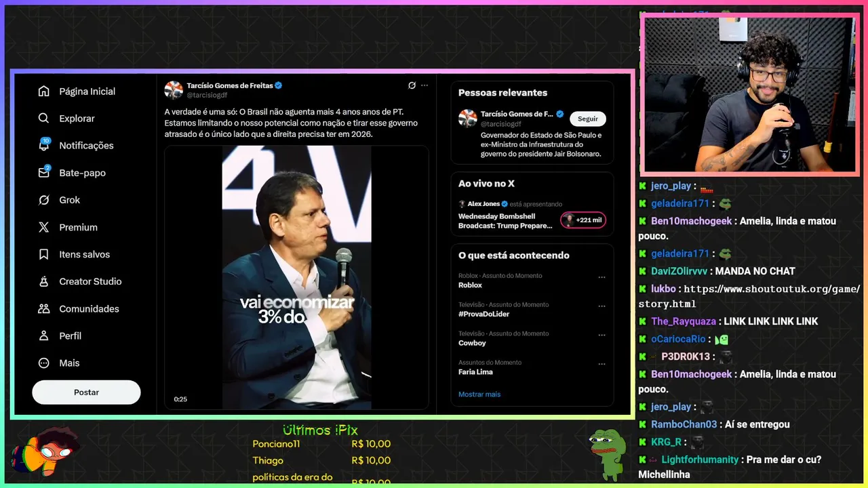Click Tarcísio's avatar in Pessoas relevantes
868x488 pixels.
[468, 118]
